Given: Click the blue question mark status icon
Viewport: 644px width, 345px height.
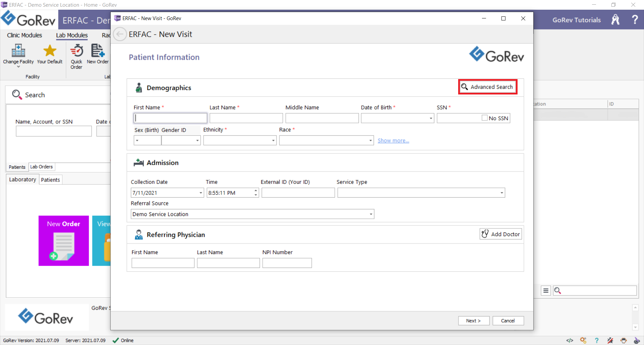Looking at the screenshot, I should pos(597,340).
